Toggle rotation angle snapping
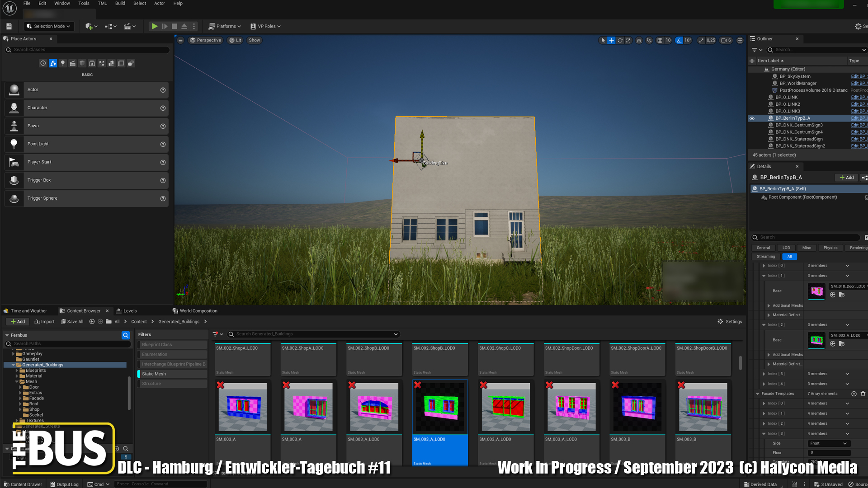 [x=679, y=40]
